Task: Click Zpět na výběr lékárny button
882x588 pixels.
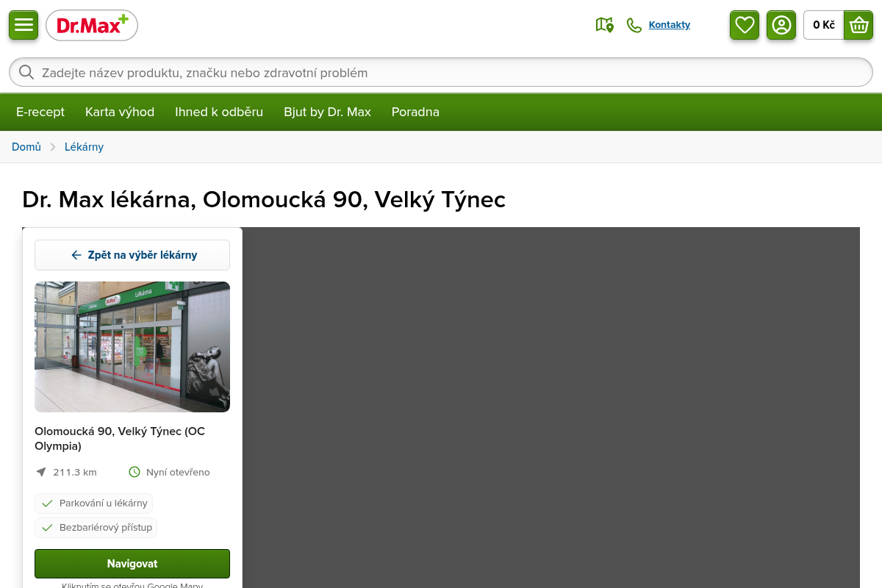Action: (x=132, y=255)
